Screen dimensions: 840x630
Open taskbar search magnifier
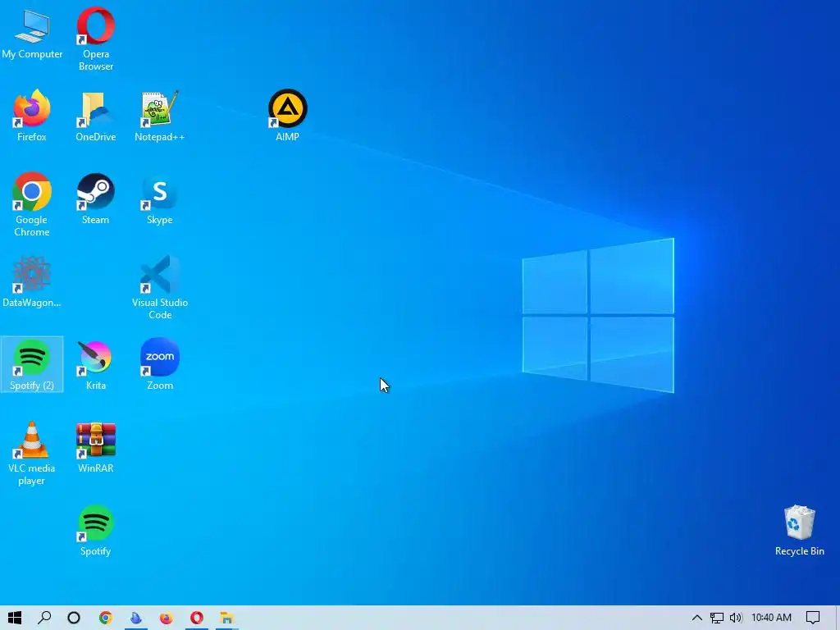pyautogui.click(x=44, y=618)
